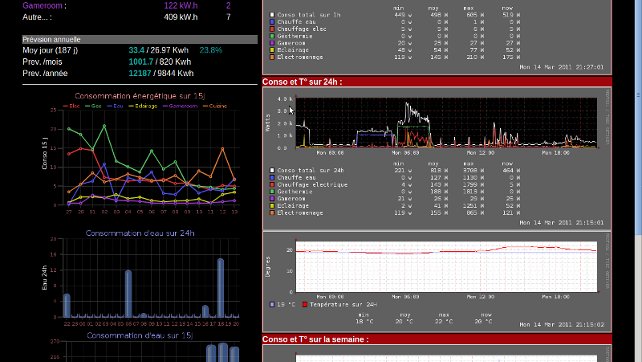Click the timestamp 'Mon 14 Mar 2011 21:15:02'

pos(561,324)
